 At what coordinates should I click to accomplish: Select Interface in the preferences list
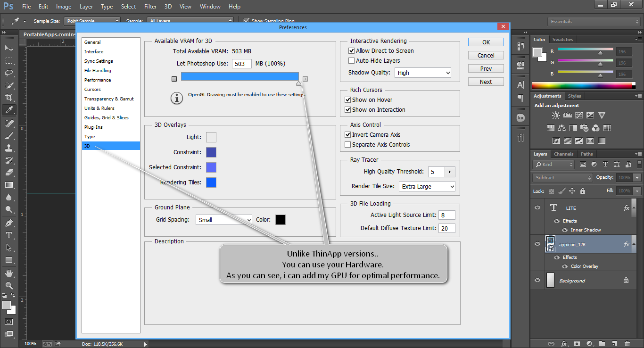(x=111, y=51)
